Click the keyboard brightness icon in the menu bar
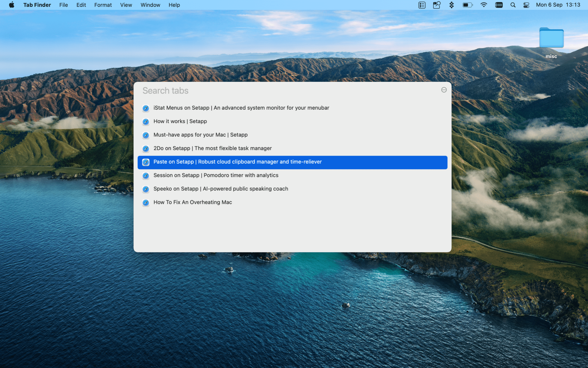 [x=499, y=5]
